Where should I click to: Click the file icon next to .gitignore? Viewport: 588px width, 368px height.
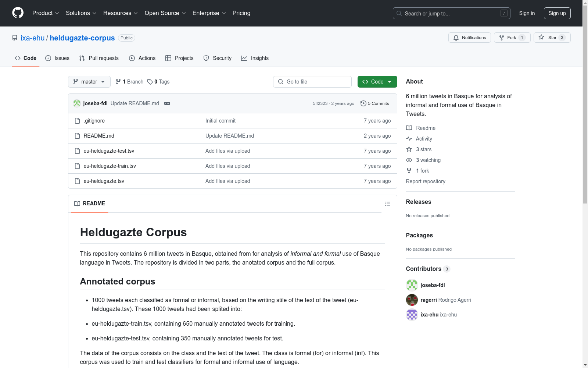pyautogui.click(x=77, y=121)
